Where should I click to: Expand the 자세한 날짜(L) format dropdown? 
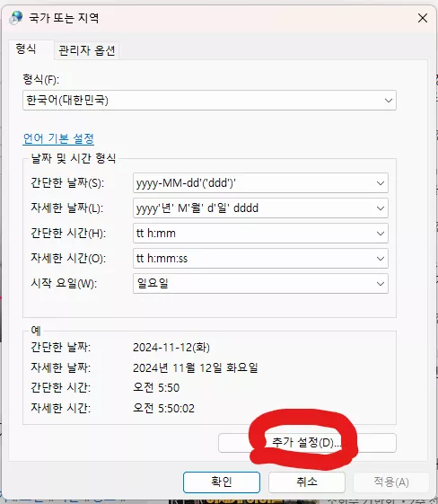point(260,208)
